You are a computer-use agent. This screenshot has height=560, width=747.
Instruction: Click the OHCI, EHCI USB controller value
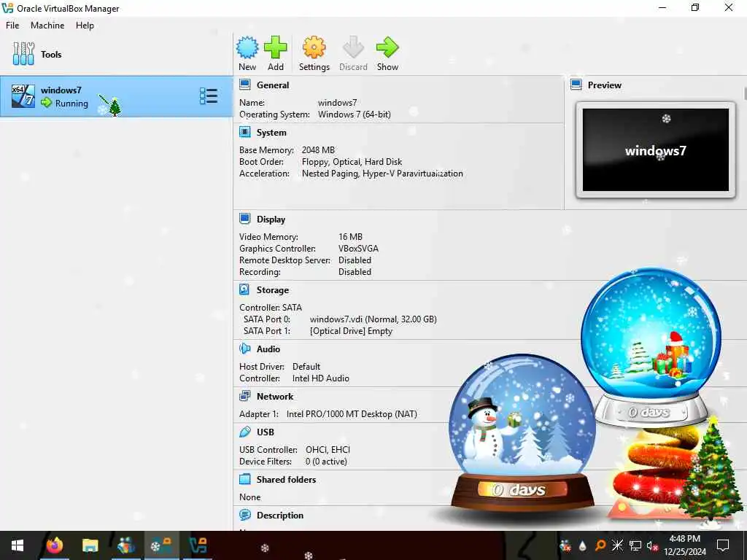[x=328, y=449]
